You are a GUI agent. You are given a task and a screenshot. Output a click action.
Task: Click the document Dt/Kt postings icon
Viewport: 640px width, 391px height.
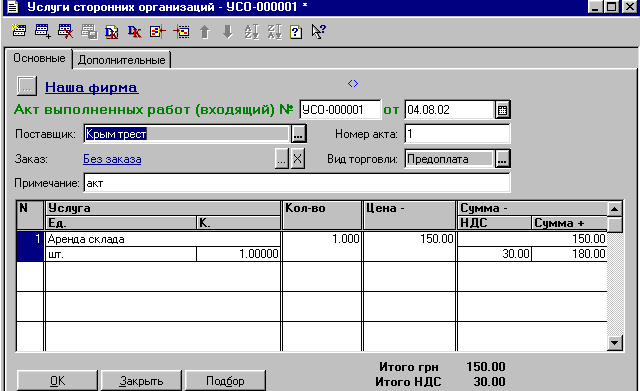pyautogui.click(x=111, y=31)
